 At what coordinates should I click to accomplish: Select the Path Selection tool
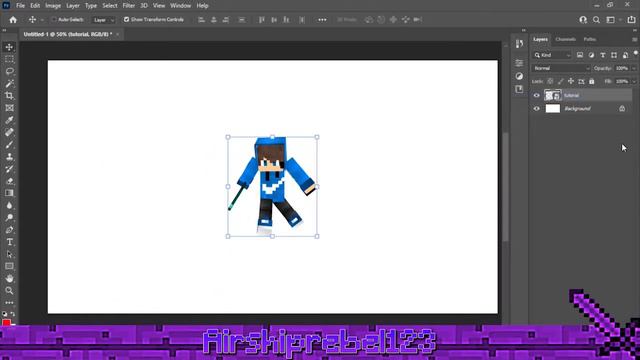[x=9, y=254]
